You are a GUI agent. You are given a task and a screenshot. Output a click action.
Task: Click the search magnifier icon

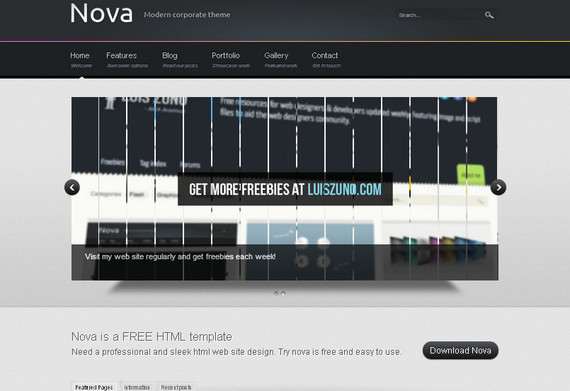click(x=489, y=15)
